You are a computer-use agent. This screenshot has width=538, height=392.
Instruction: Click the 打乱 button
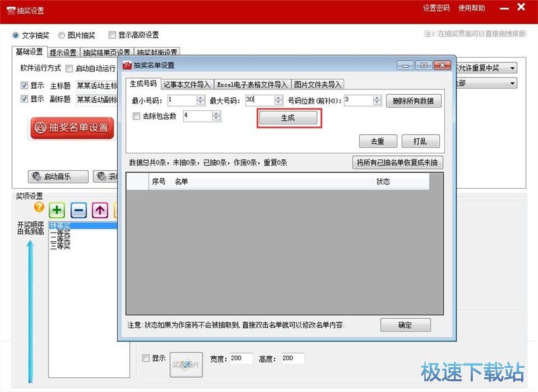pos(420,141)
